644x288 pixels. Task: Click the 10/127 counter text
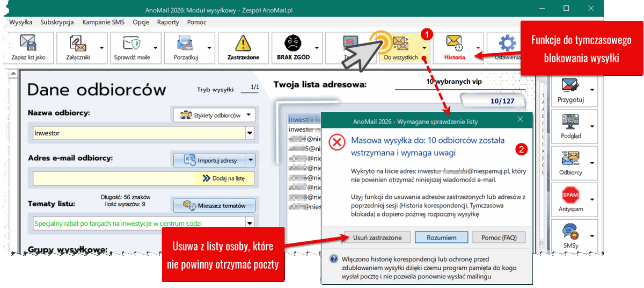point(502,100)
